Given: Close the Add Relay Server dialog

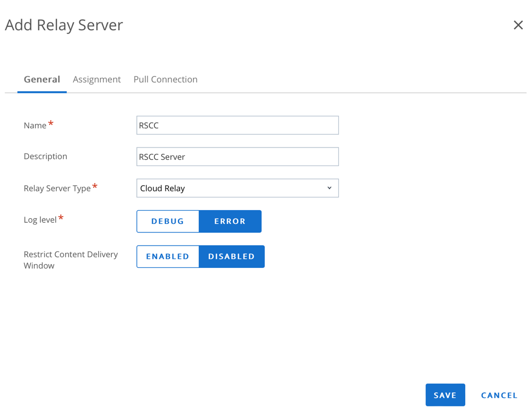Looking at the screenshot, I should (x=518, y=25).
